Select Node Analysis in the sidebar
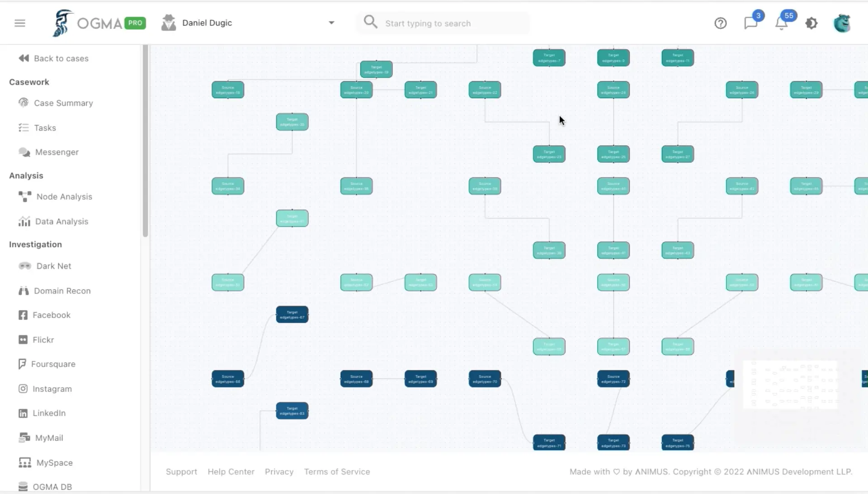 click(x=64, y=197)
